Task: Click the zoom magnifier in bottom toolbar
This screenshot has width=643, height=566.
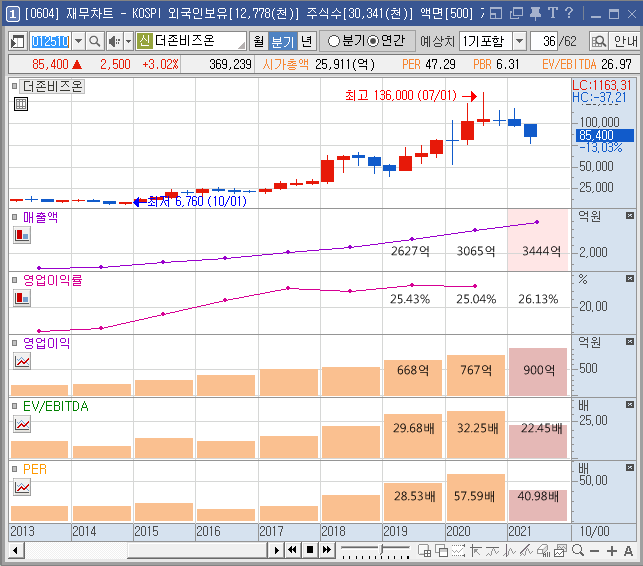Action: coord(578,550)
